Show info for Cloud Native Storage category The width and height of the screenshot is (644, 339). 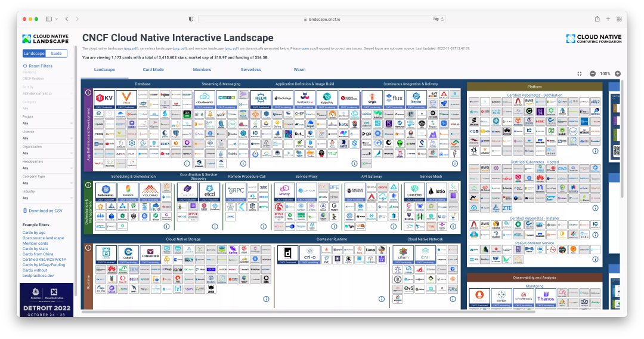pyautogui.click(x=266, y=299)
